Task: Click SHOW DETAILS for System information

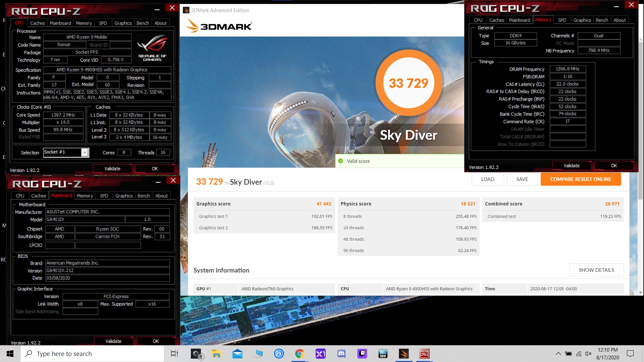Action: (596, 270)
